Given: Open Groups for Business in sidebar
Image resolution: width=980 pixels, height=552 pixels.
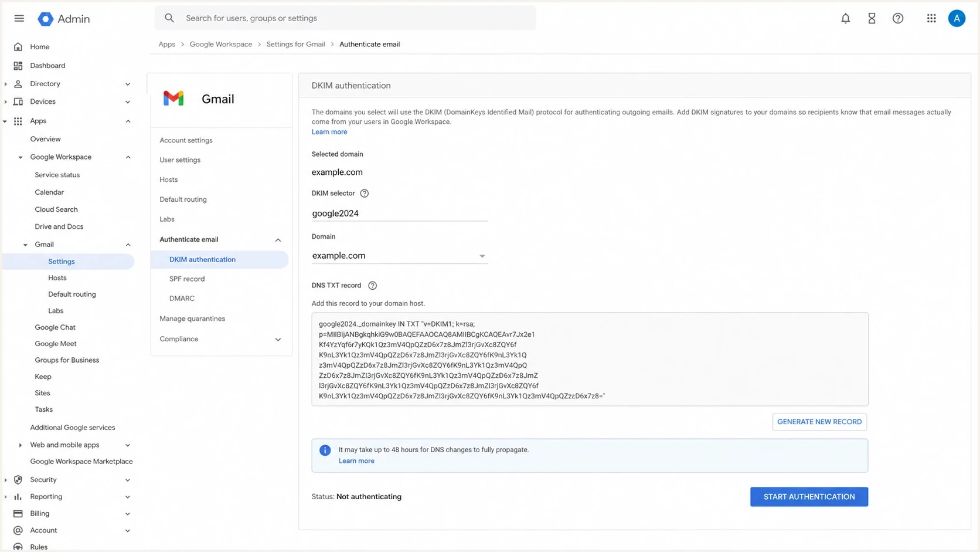Looking at the screenshot, I should pyautogui.click(x=67, y=360).
